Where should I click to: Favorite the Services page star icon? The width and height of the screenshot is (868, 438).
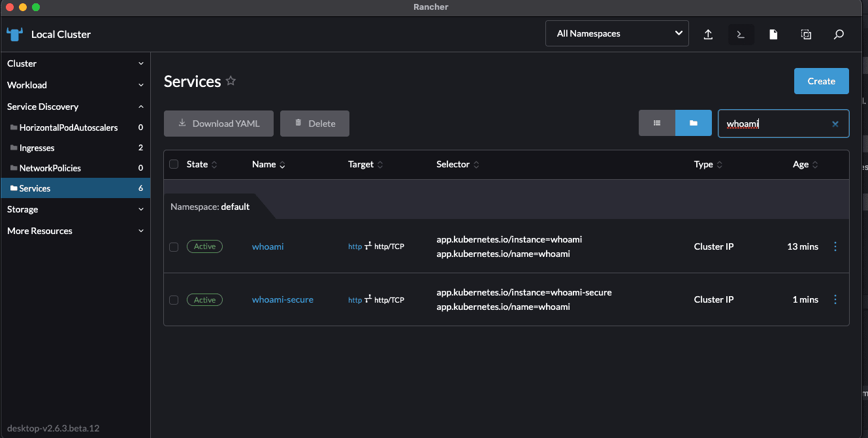click(x=231, y=81)
